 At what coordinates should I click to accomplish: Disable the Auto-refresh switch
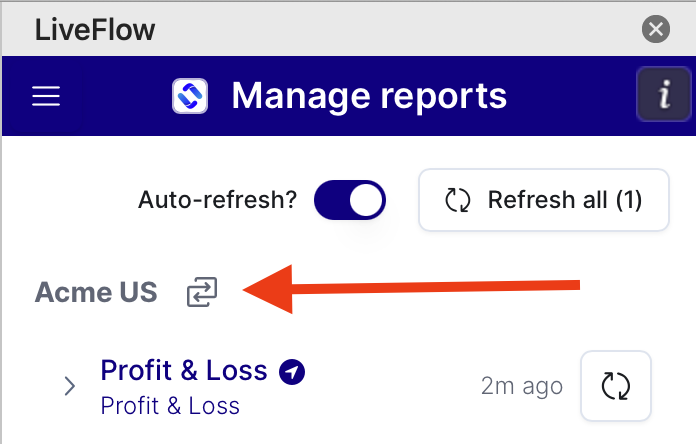coord(350,200)
